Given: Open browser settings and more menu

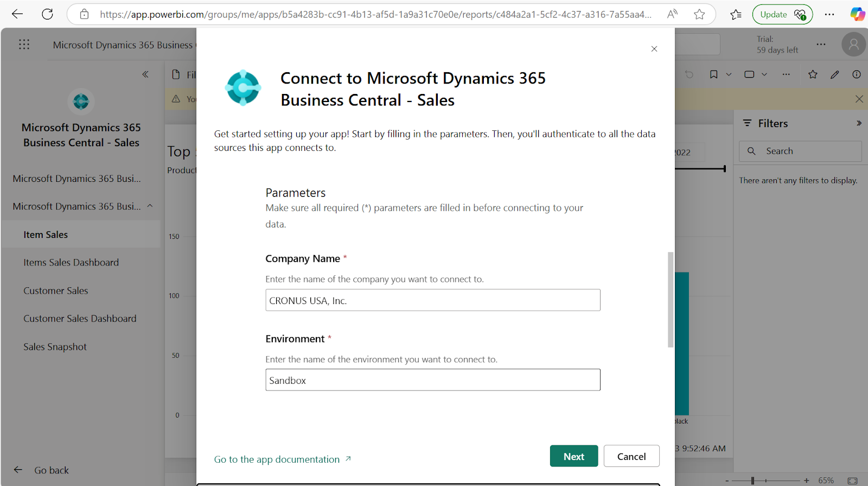Looking at the screenshot, I should (829, 15).
